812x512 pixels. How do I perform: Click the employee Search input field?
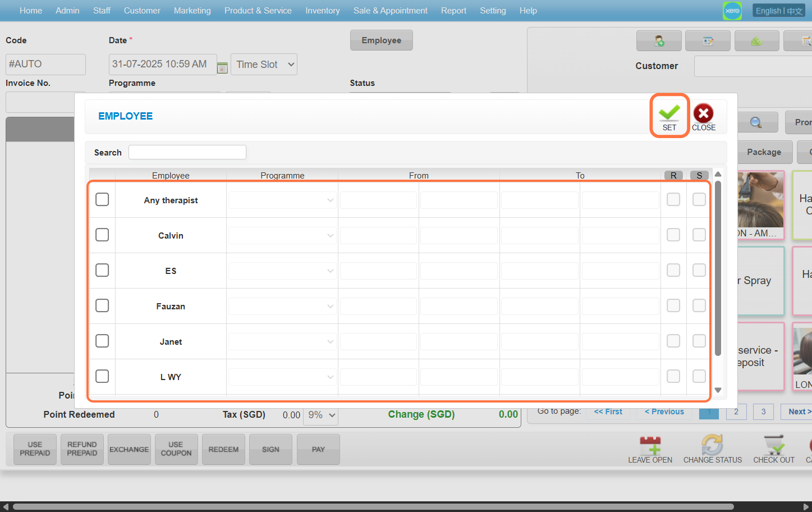(187, 152)
